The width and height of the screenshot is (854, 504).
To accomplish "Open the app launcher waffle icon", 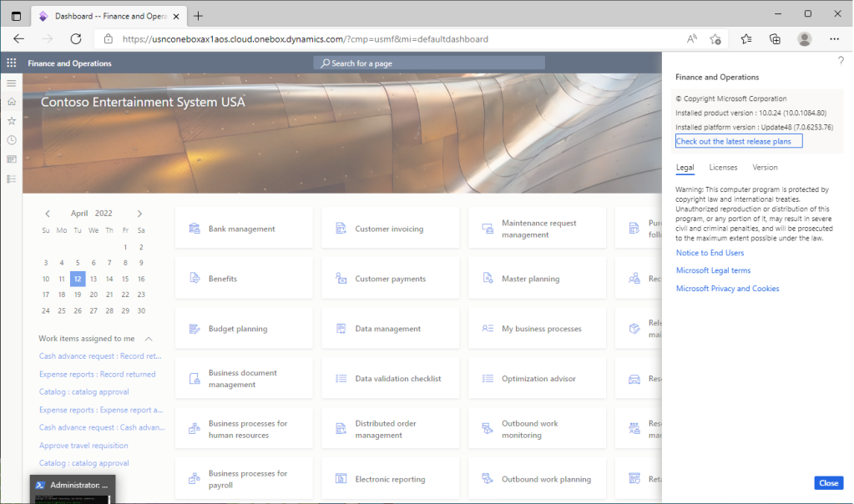I will click(12, 63).
